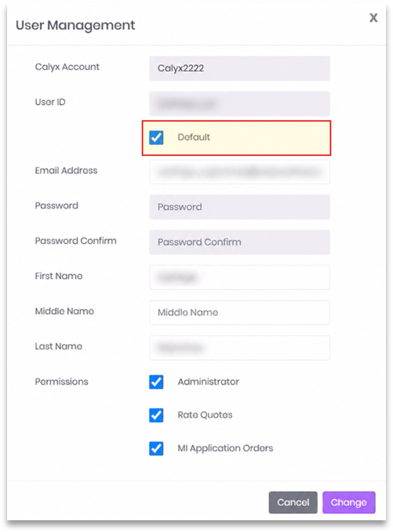This screenshot has height=532, width=393.
Task: Select the First Name input field
Action: click(x=239, y=277)
